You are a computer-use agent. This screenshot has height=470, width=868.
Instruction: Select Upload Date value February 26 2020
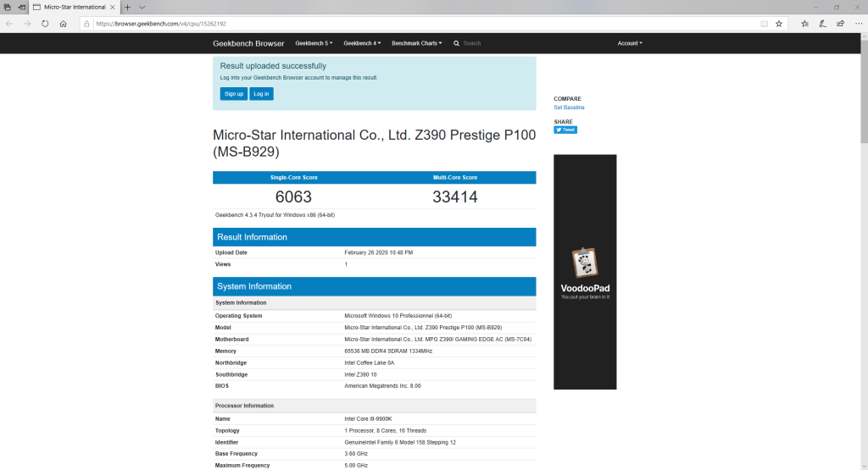(x=379, y=252)
